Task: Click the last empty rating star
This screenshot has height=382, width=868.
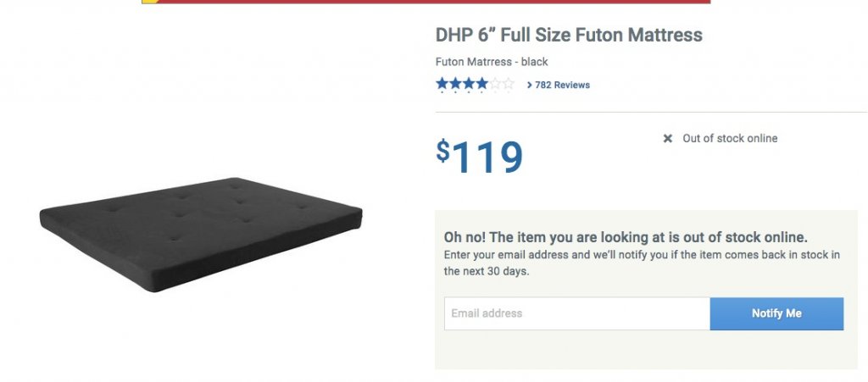Action: coord(509,84)
